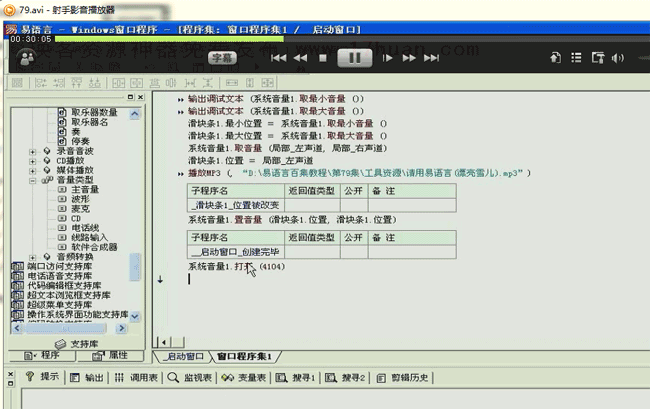This screenshot has height=409, width=650.
Task: Skip to the next video track
Action: 431,58
